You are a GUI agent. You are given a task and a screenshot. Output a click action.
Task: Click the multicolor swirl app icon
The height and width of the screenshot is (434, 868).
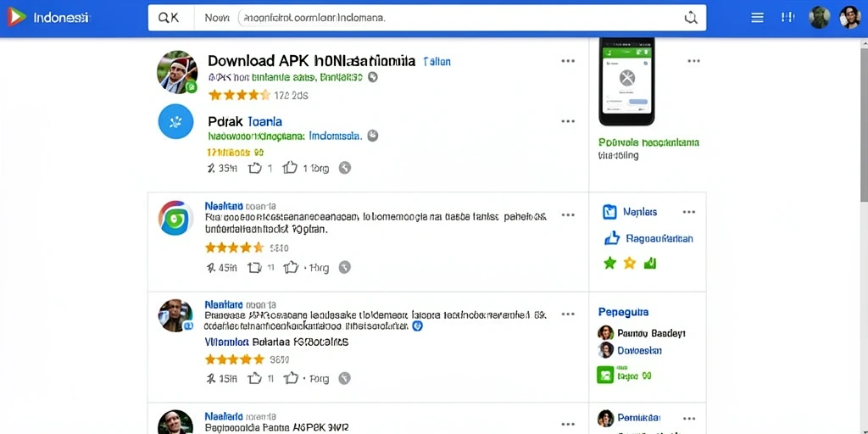175,218
